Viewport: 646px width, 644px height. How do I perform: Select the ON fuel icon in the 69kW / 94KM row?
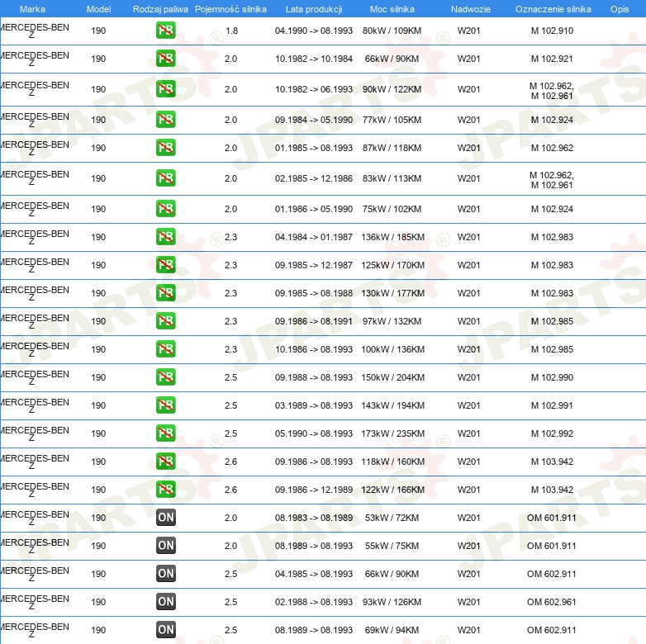coord(166,630)
